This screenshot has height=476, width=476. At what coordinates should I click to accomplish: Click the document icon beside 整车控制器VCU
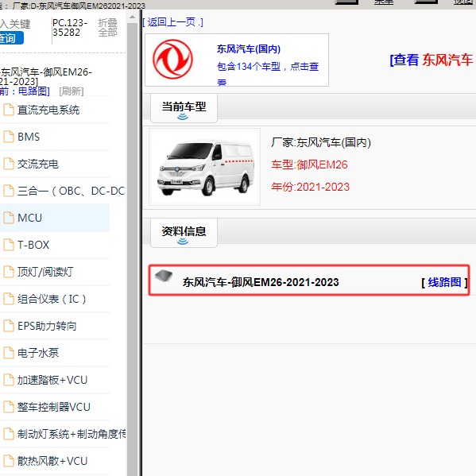click(9, 407)
